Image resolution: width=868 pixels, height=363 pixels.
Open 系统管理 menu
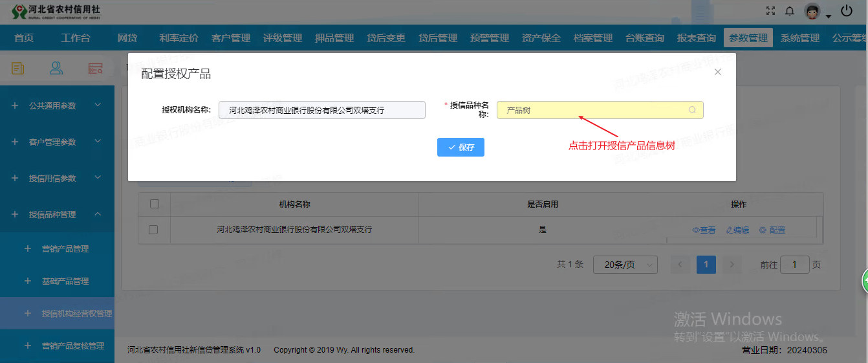coord(800,38)
